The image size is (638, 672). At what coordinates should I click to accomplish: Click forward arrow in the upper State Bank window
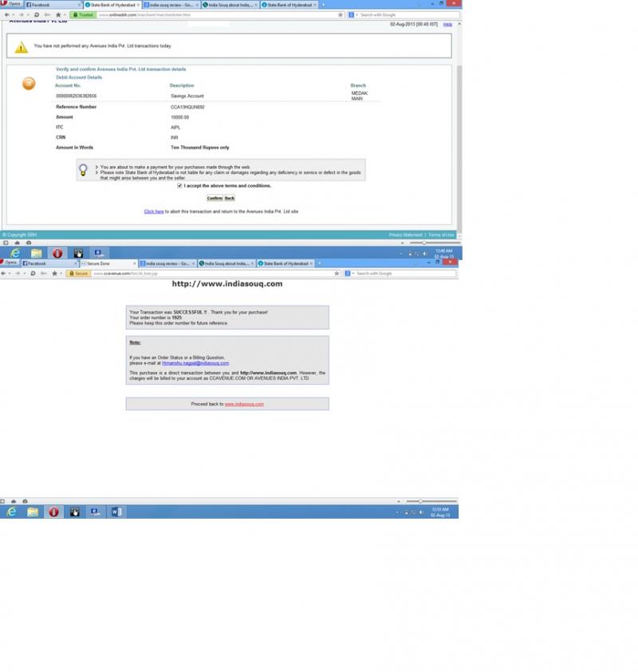21,15
